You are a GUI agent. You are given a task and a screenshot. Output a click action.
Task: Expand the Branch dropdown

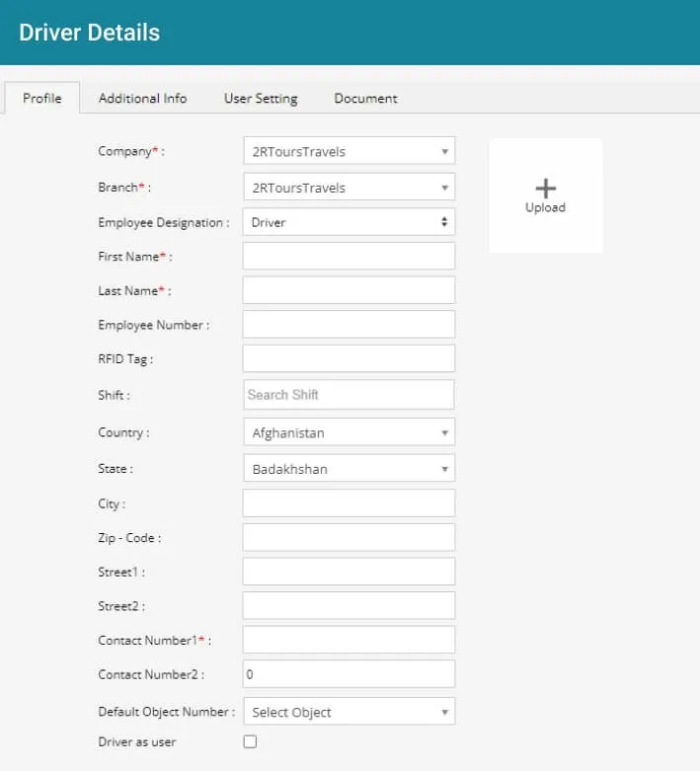[x=349, y=187]
